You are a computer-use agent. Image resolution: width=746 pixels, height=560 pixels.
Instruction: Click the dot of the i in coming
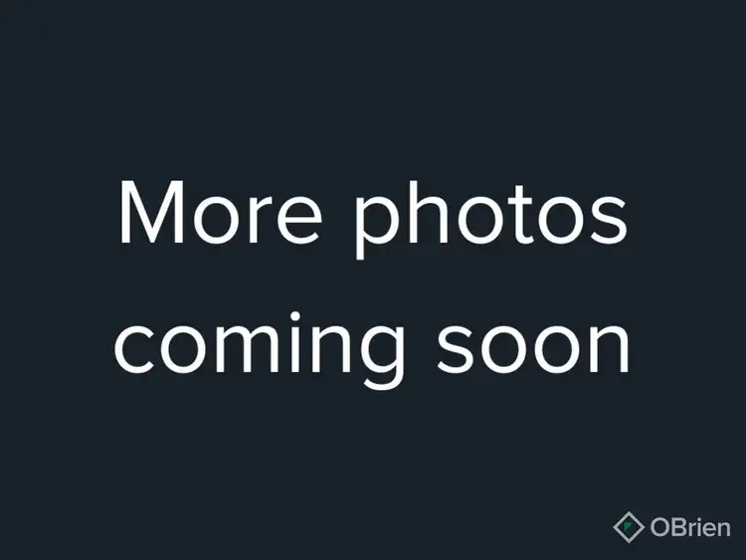(x=294, y=317)
